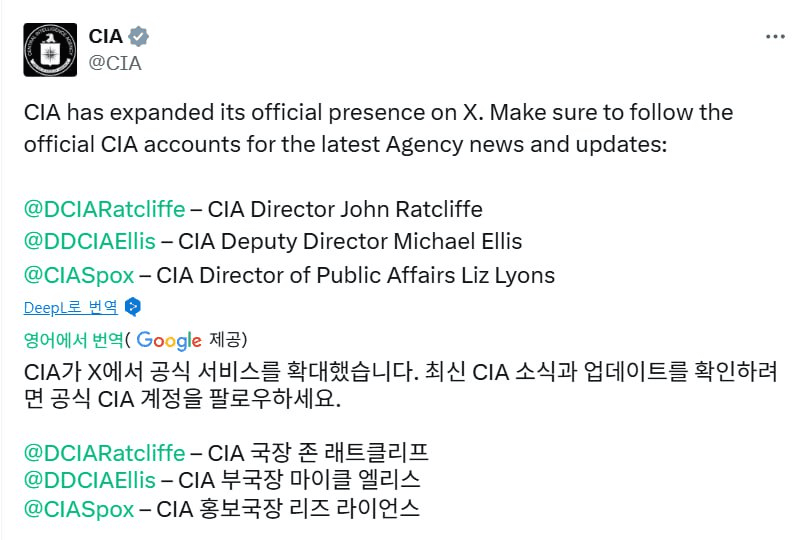798x540 pixels.
Task: Click the Google logo in translation credit
Action: coord(169,340)
